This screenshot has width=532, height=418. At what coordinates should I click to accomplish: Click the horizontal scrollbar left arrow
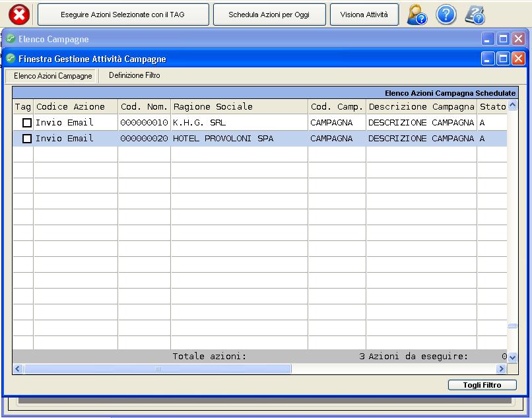click(18, 368)
